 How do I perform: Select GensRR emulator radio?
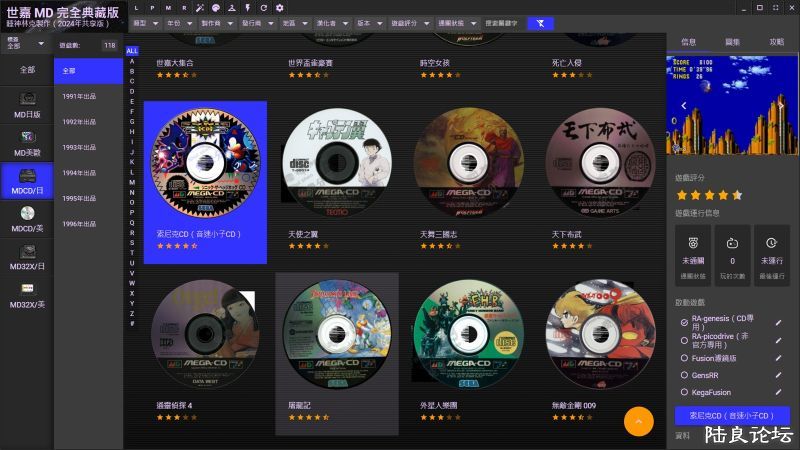[x=684, y=375]
